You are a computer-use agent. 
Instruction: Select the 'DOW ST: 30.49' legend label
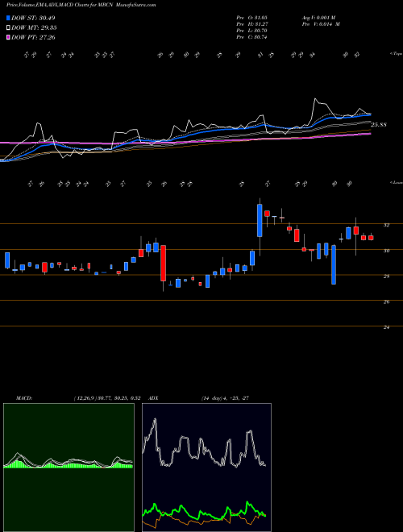tap(33, 18)
